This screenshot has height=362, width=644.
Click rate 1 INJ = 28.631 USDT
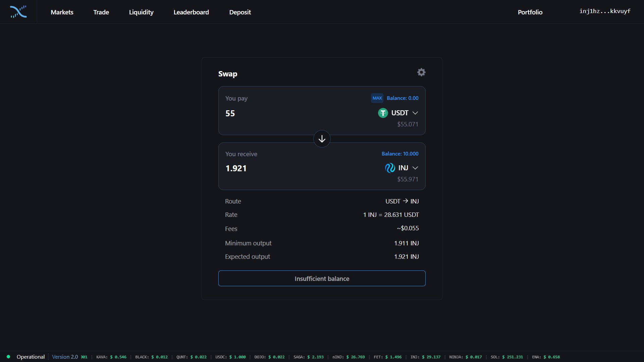[x=391, y=215]
